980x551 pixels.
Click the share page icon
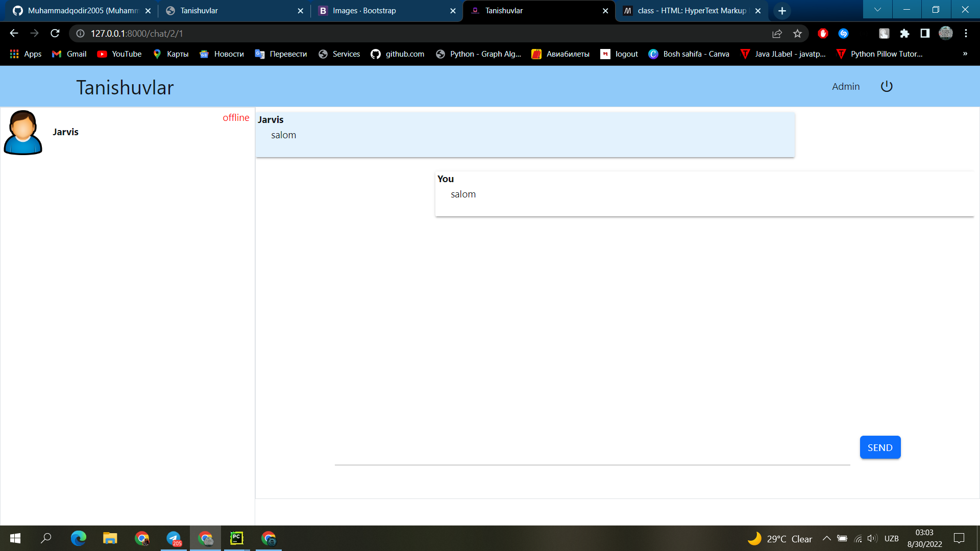[x=777, y=34]
